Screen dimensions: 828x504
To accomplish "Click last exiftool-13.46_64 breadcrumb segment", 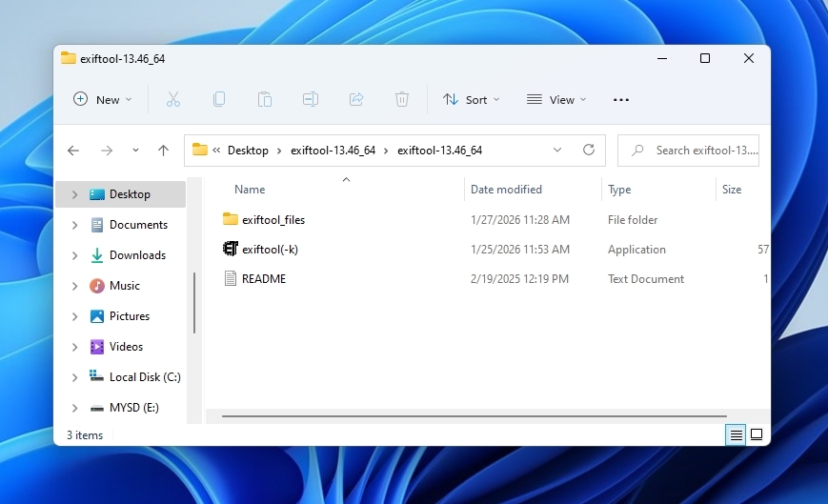I will coord(439,151).
